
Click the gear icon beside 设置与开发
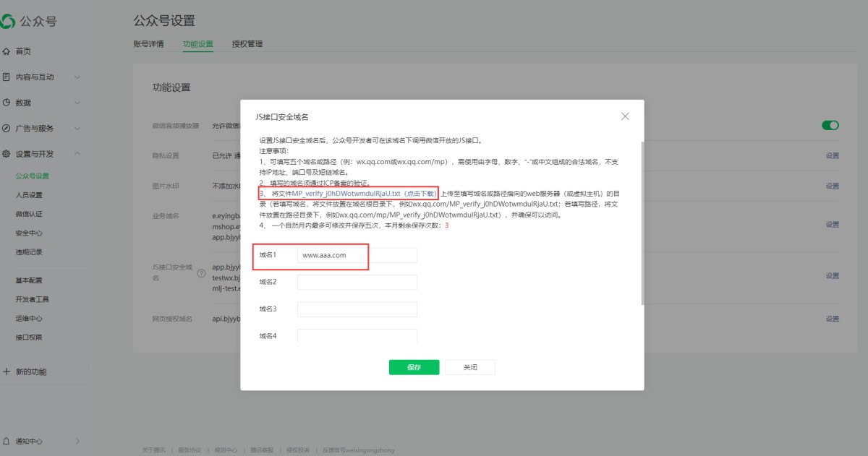tap(7, 154)
